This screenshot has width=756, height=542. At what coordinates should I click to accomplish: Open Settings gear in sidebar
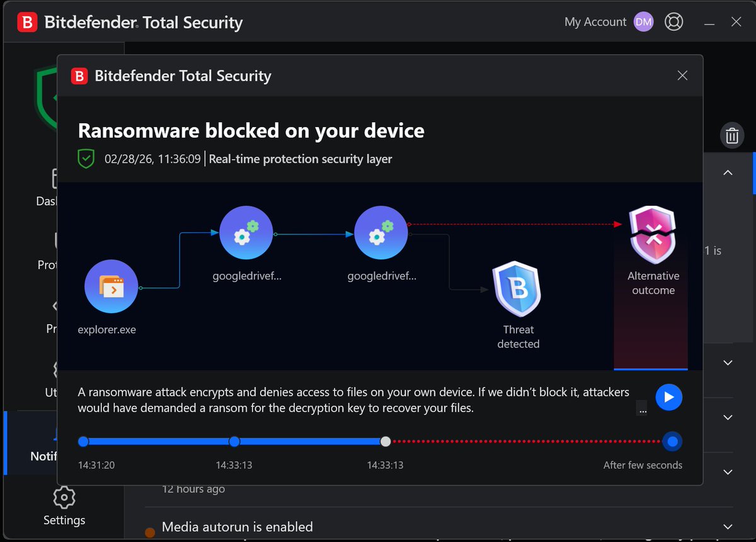pyautogui.click(x=64, y=497)
